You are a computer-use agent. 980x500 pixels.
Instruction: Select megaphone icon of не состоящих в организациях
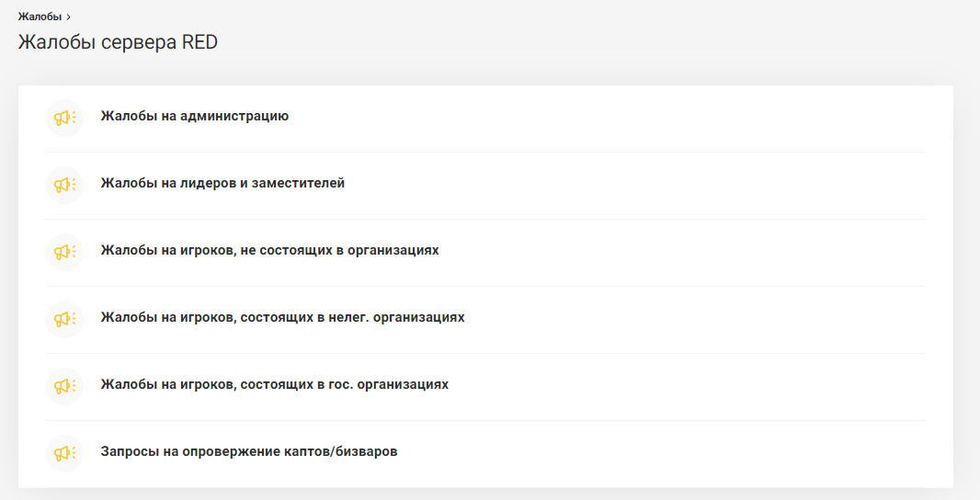point(64,252)
